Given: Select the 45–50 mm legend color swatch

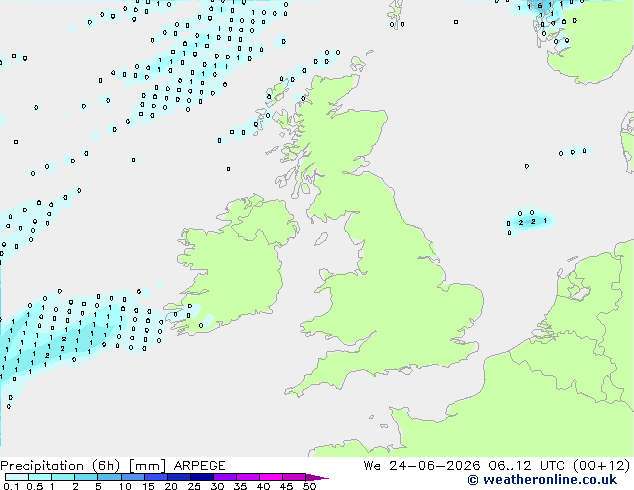Looking at the screenshot, I should [x=294, y=477].
